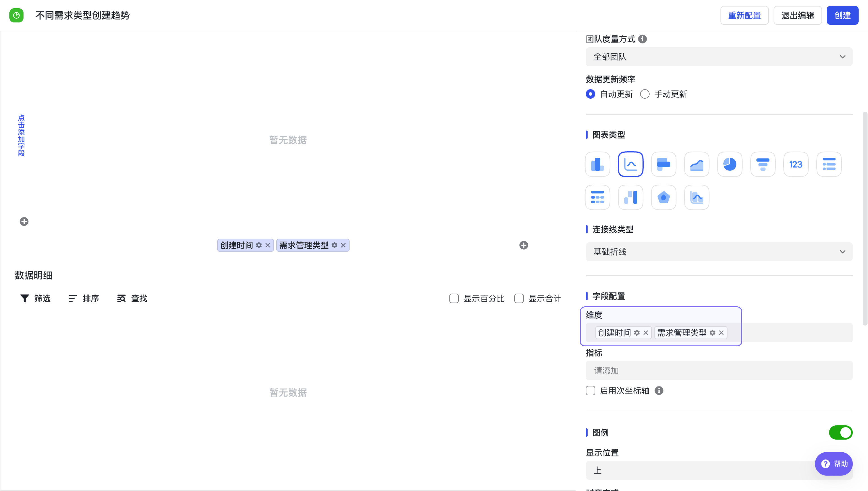
Task: Select the line chart type icon
Action: coord(630,164)
